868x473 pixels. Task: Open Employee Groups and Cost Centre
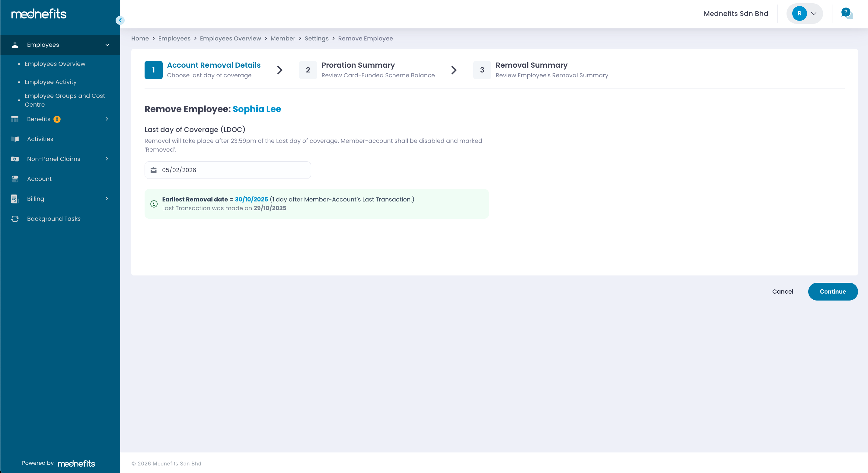pos(65,100)
